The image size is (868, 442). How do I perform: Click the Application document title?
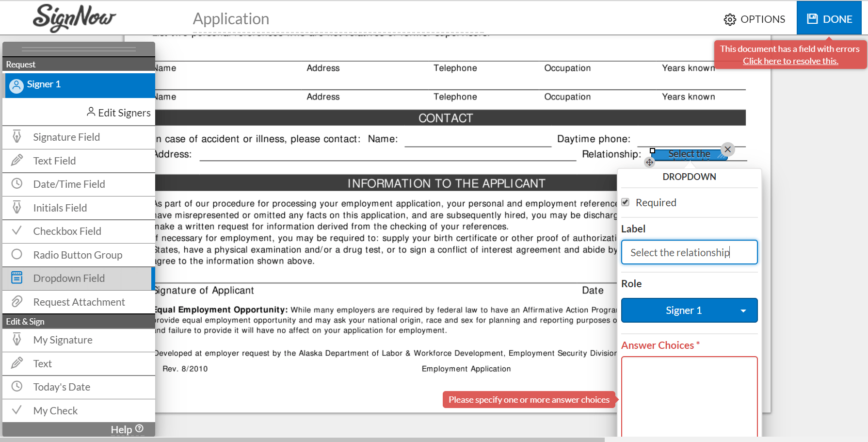pyautogui.click(x=231, y=19)
